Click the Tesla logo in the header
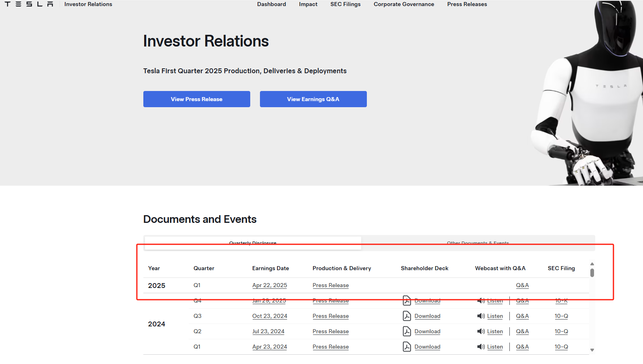The height and width of the screenshot is (364, 643). 29,4
